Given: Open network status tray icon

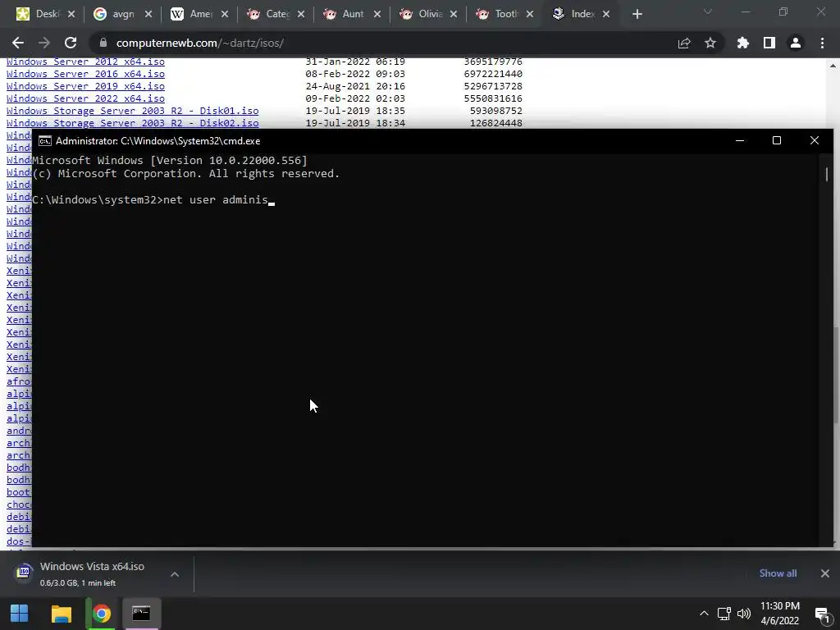Looking at the screenshot, I should pyautogui.click(x=724, y=614).
